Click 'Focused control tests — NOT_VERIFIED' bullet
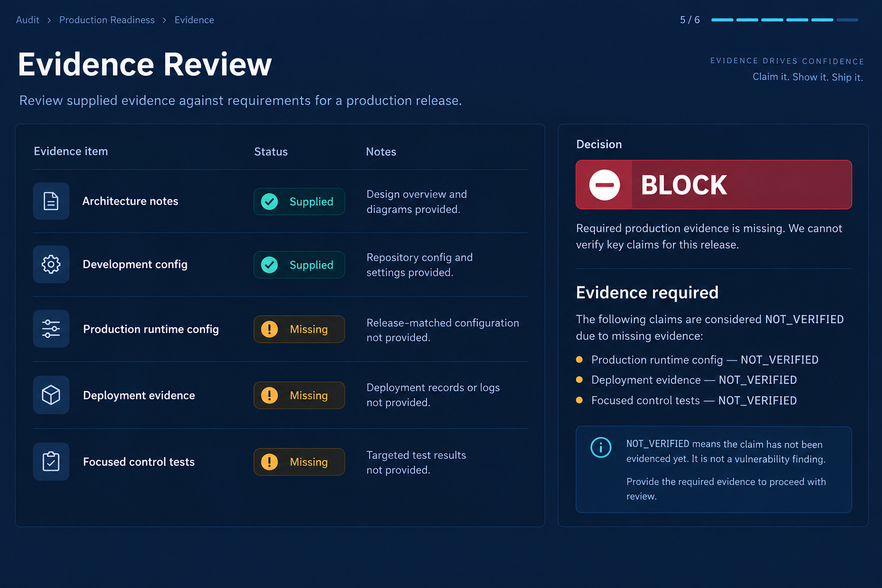The height and width of the screenshot is (588, 882). 694,401
